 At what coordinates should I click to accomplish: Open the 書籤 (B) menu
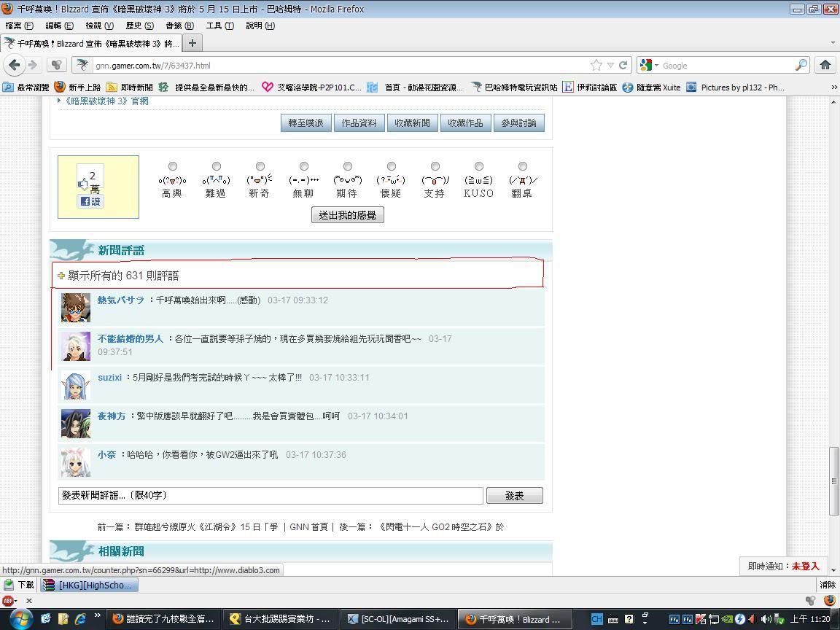point(179,26)
